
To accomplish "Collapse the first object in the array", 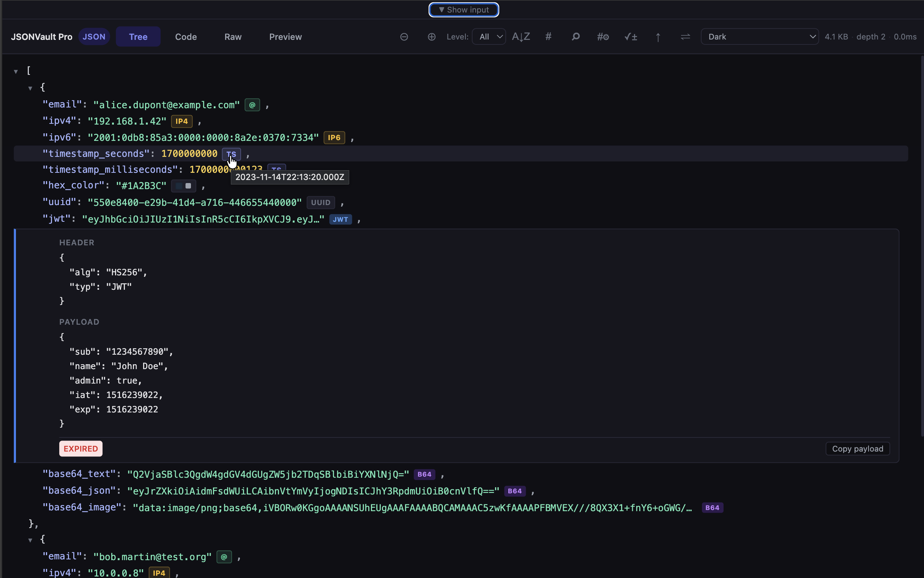I will 30,88.
